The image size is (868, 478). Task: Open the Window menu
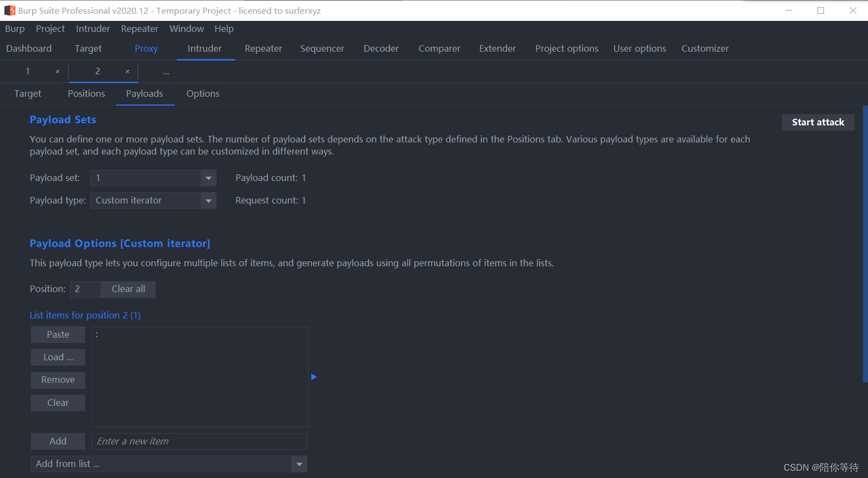click(x=186, y=29)
